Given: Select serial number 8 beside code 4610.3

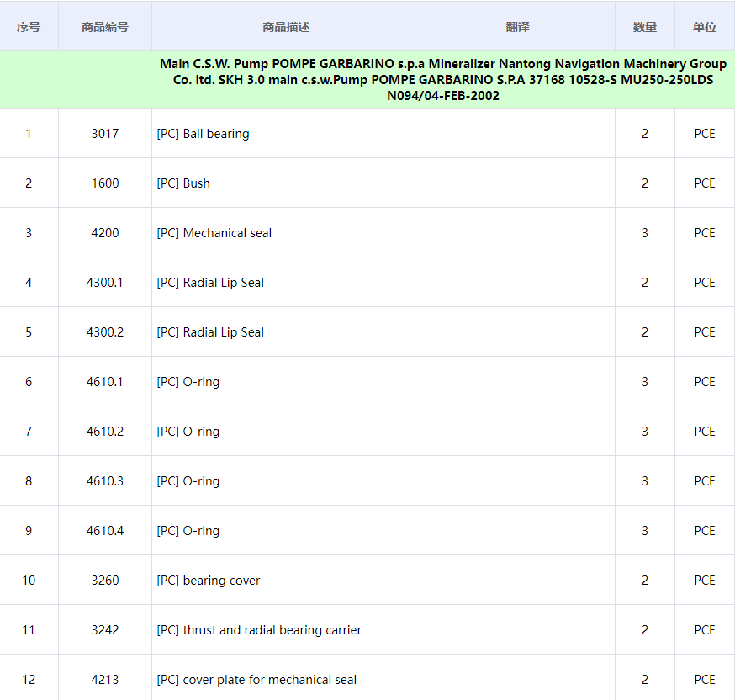Looking at the screenshot, I should coord(29,481).
